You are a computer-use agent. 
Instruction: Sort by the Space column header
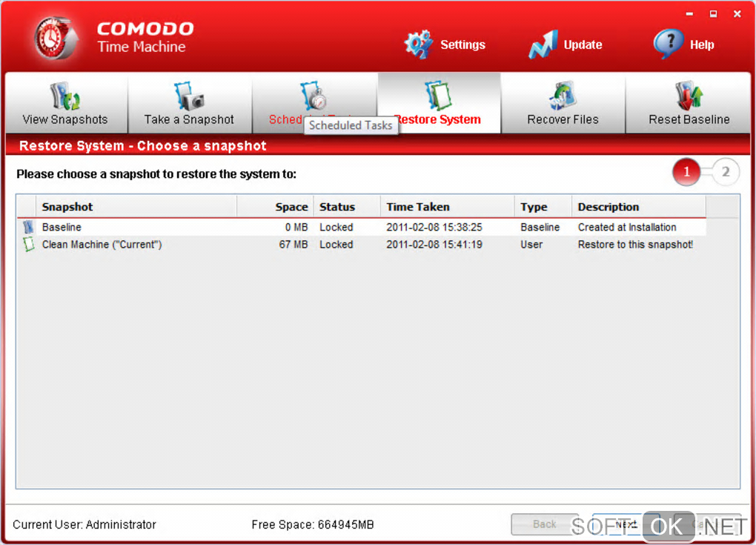(275, 207)
